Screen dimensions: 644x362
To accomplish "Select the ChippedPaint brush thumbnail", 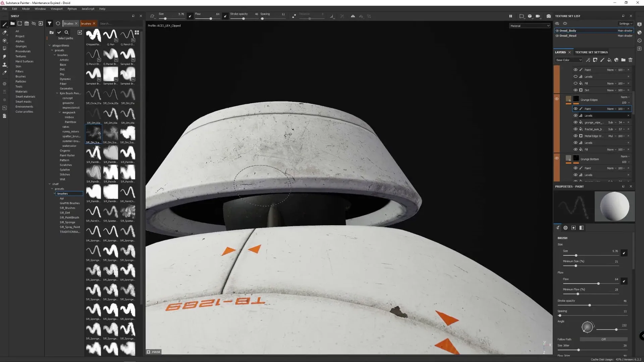I will (x=93, y=36).
